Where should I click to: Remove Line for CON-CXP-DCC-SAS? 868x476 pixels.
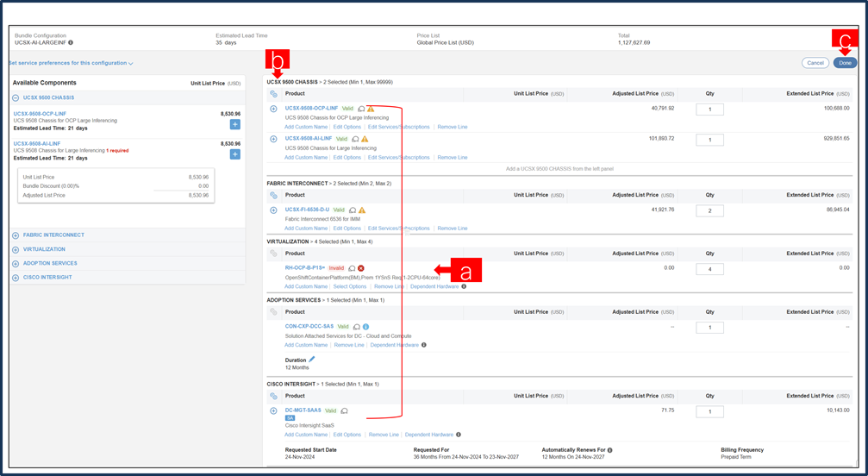pos(349,345)
